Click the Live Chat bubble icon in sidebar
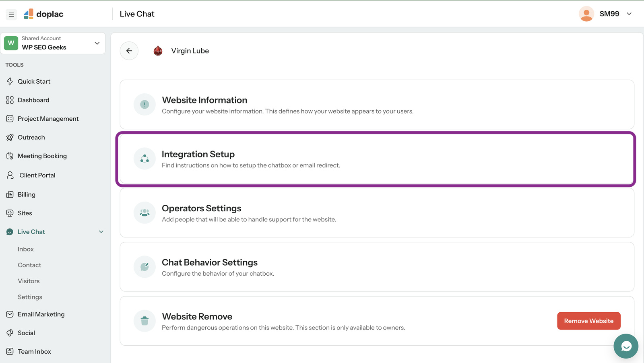644x363 pixels. click(10, 232)
